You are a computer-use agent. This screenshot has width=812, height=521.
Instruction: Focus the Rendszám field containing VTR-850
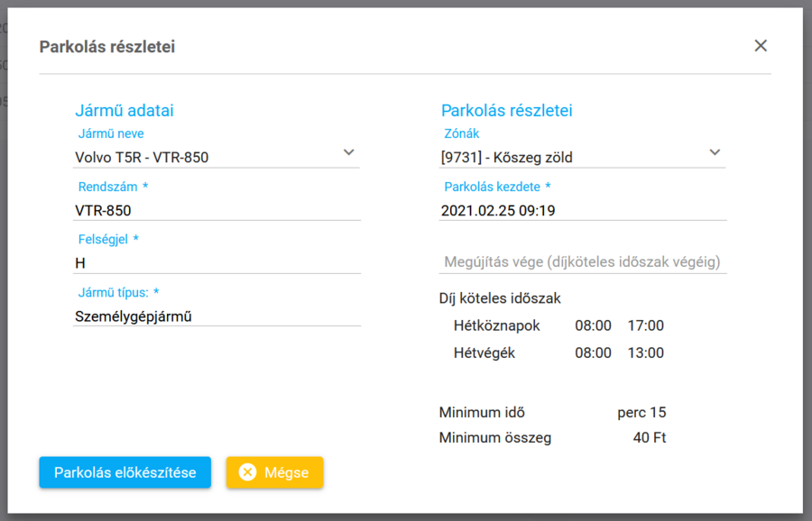pyautogui.click(x=217, y=210)
